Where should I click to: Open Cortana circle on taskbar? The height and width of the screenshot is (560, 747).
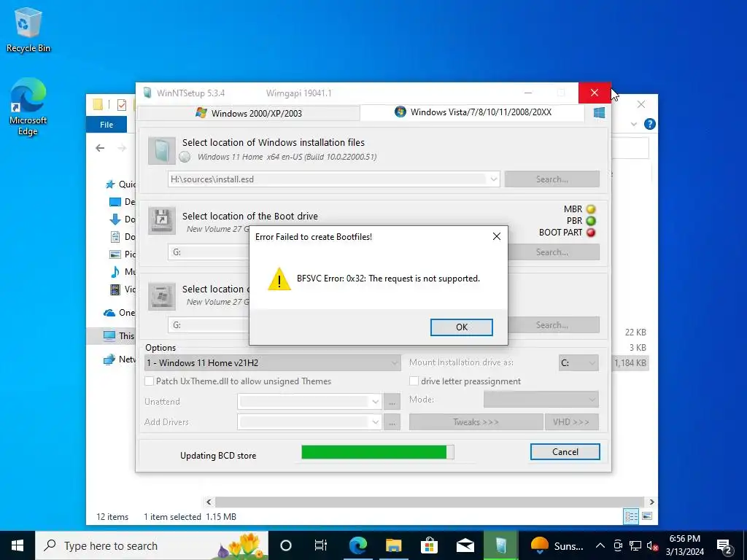(x=286, y=545)
